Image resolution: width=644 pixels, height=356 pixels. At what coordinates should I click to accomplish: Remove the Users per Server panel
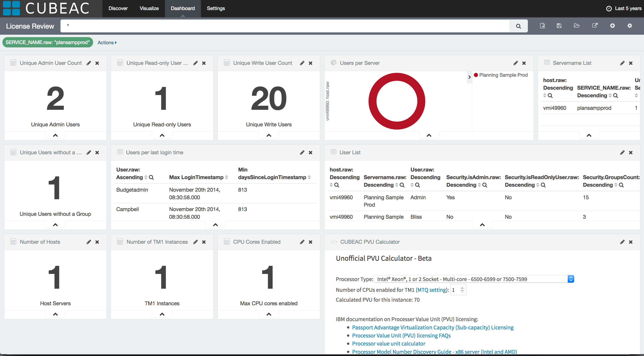pos(524,63)
